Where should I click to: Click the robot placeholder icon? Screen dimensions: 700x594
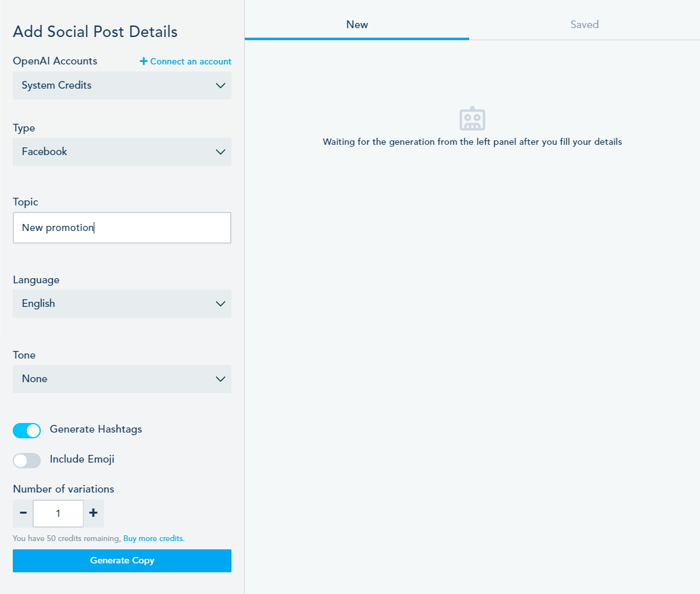pos(472,119)
